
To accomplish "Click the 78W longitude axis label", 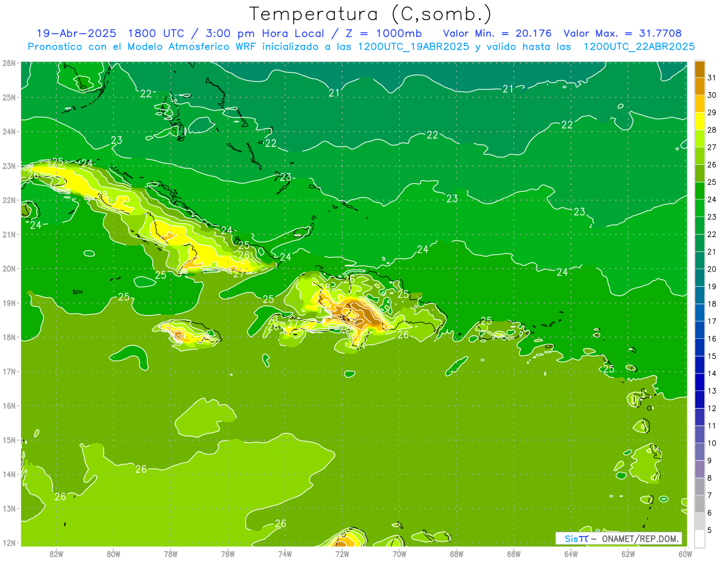I will pyautogui.click(x=170, y=554).
